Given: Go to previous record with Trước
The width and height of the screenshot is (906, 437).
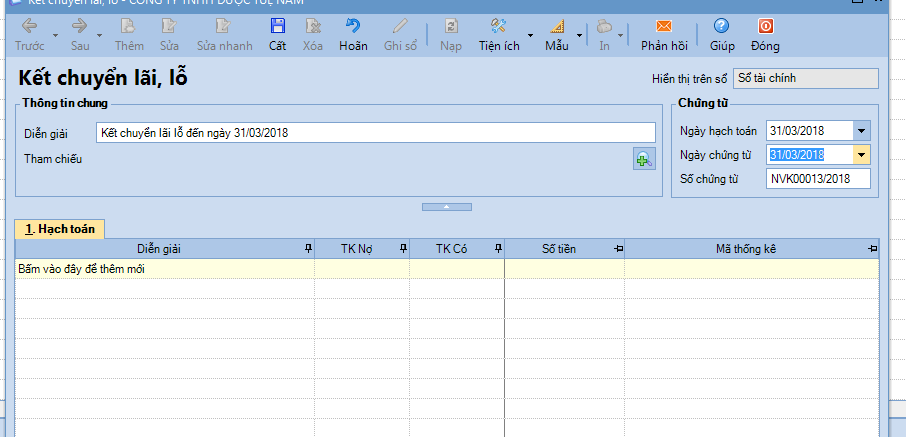Looking at the screenshot, I should pyautogui.click(x=29, y=35).
